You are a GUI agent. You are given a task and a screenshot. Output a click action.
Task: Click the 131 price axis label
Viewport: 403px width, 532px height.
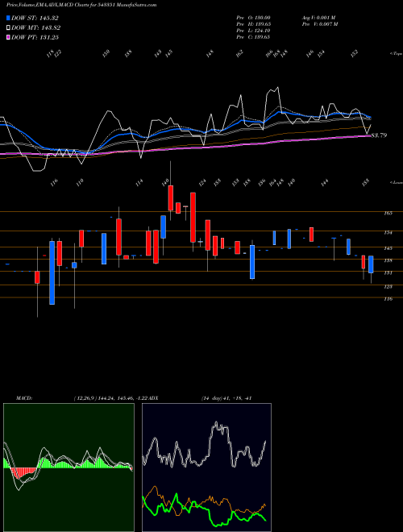[388, 272]
